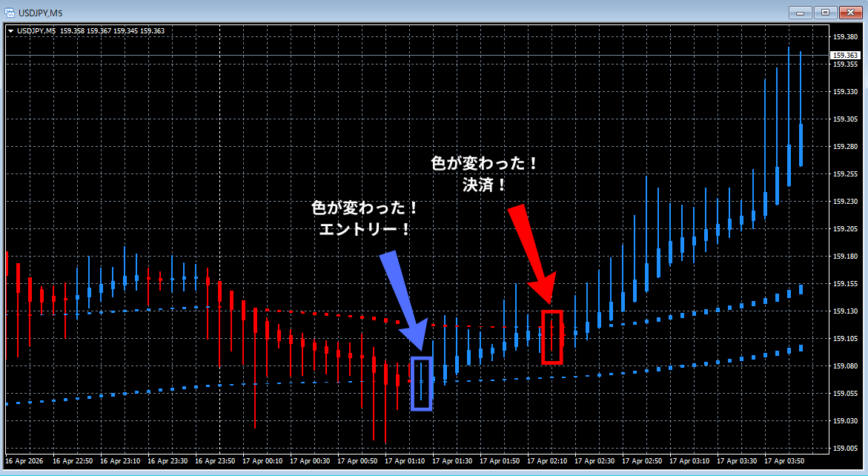Open the one-click trading triangle beside USDJPY,M5
Viewport: 868px width, 476px height.
(10, 31)
